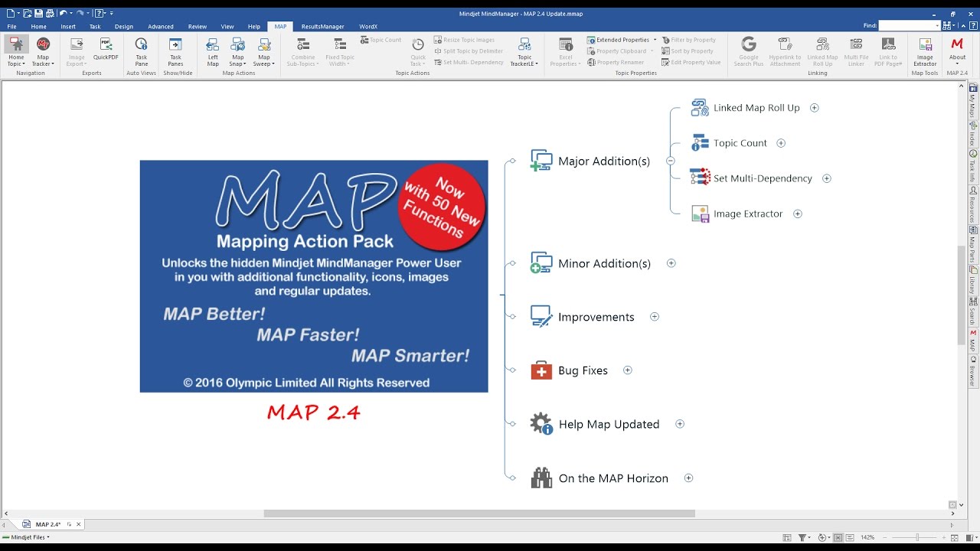Select the MAP 2.4 central topic label

(x=314, y=412)
